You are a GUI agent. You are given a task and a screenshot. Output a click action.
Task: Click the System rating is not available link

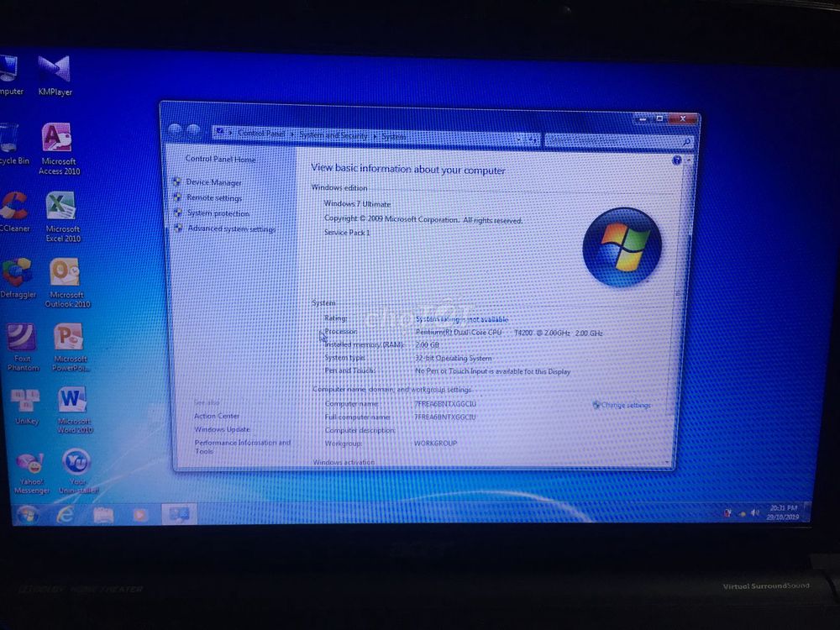462,319
